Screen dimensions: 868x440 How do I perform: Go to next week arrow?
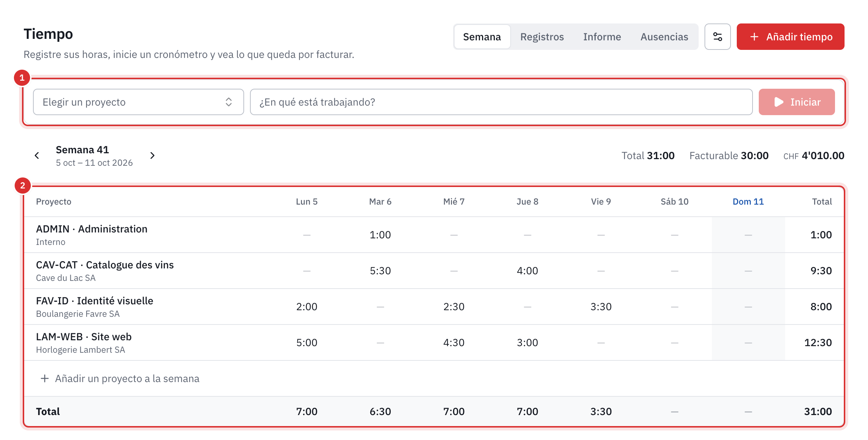pyautogui.click(x=152, y=156)
